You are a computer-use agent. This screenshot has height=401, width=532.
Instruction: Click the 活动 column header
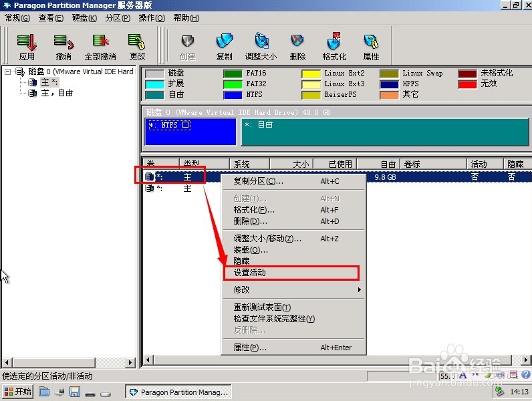click(x=485, y=164)
